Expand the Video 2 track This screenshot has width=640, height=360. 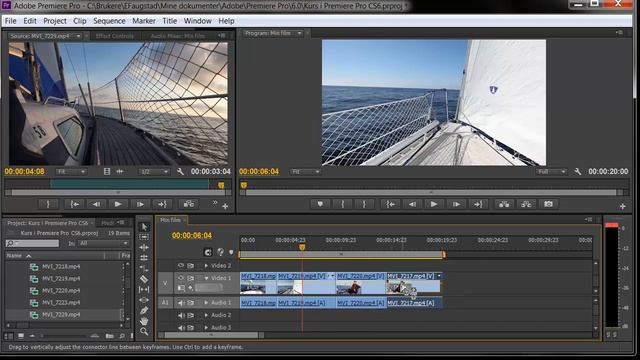tap(206, 266)
